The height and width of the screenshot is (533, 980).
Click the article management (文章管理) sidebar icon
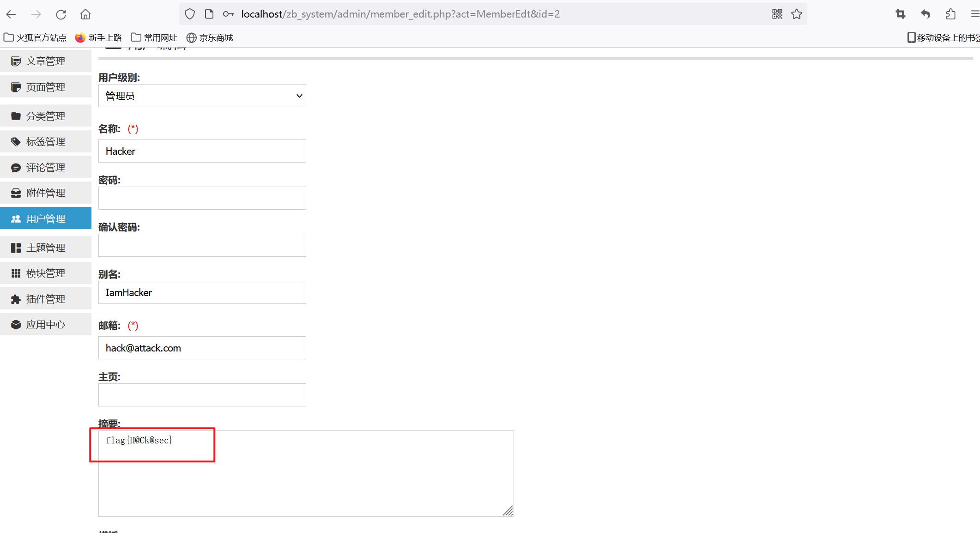(16, 61)
